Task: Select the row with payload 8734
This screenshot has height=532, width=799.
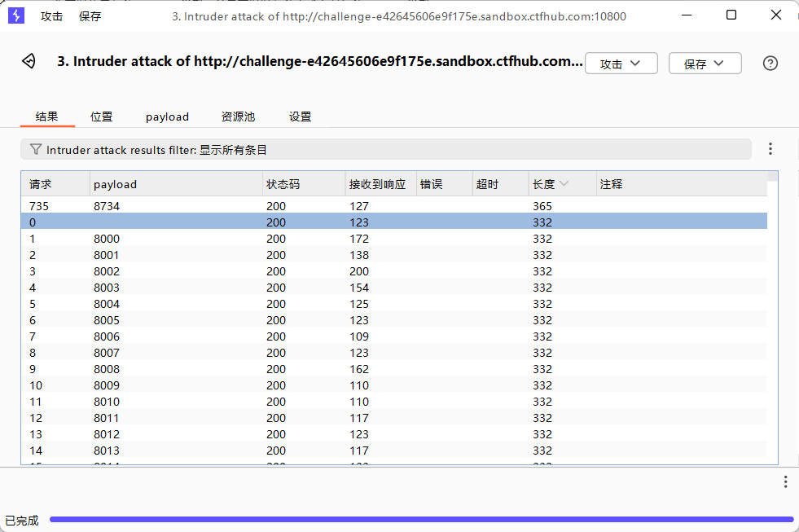Action: coord(107,206)
